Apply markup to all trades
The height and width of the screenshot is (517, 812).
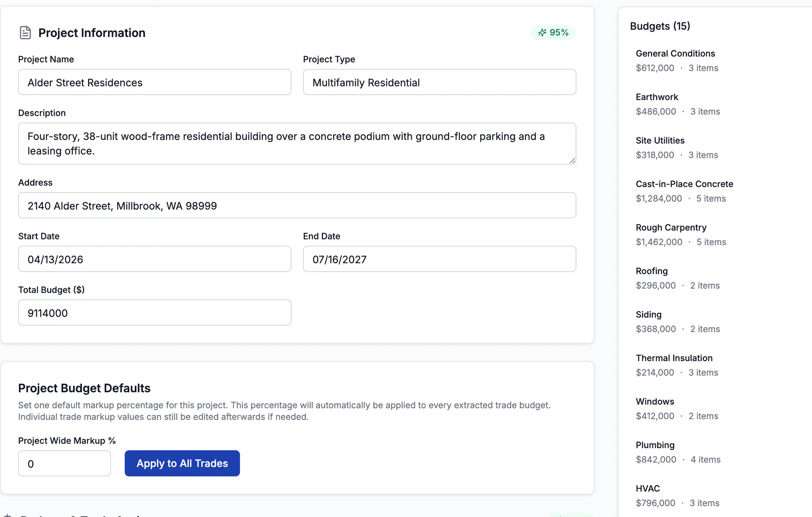tap(182, 463)
